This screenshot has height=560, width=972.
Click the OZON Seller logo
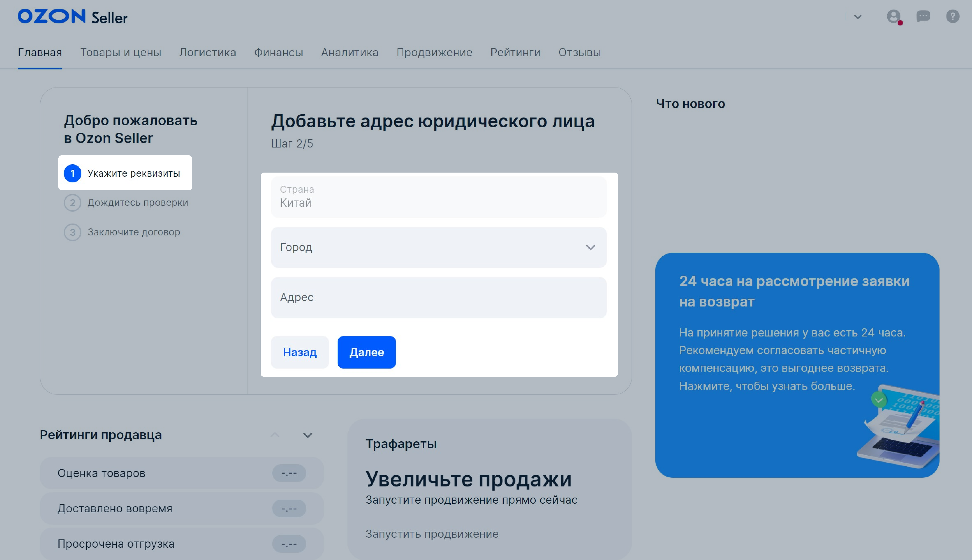pos(72,17)
